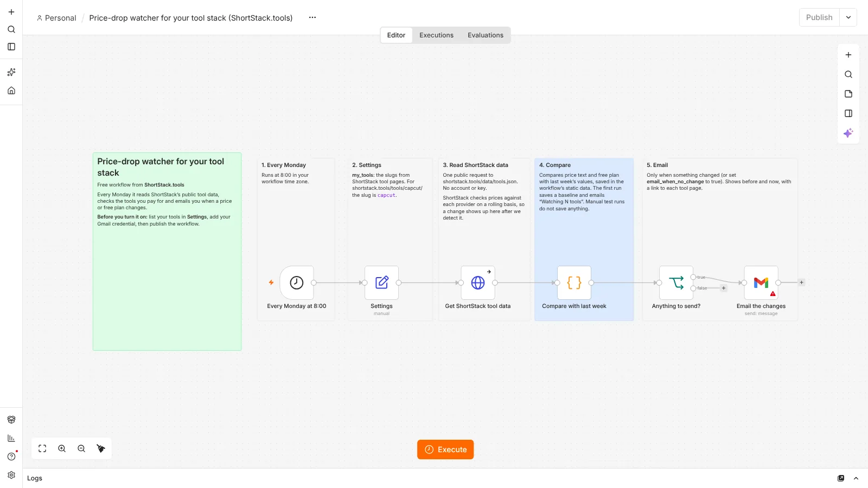This screenshot has width=868, height=488.
Task: Select the Every Monday at 8:00 node
Action: [297, 282]
